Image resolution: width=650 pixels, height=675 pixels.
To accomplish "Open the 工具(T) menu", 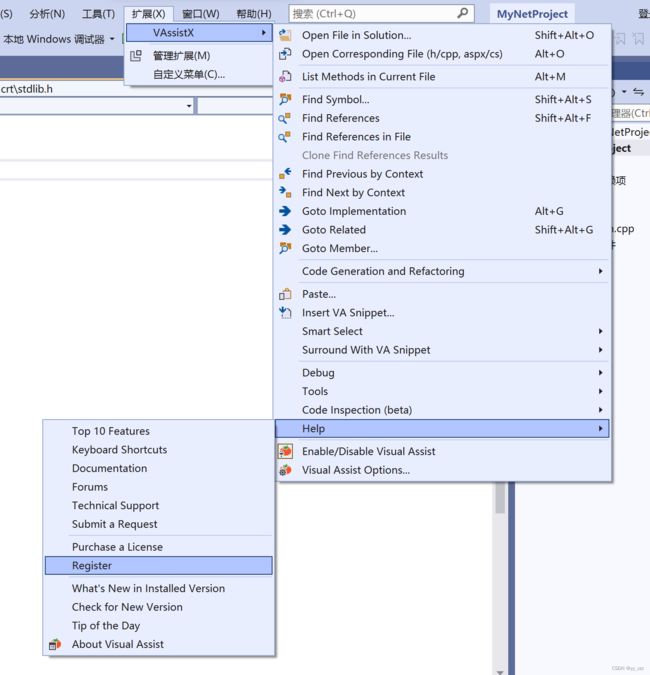I will [99, 14].
